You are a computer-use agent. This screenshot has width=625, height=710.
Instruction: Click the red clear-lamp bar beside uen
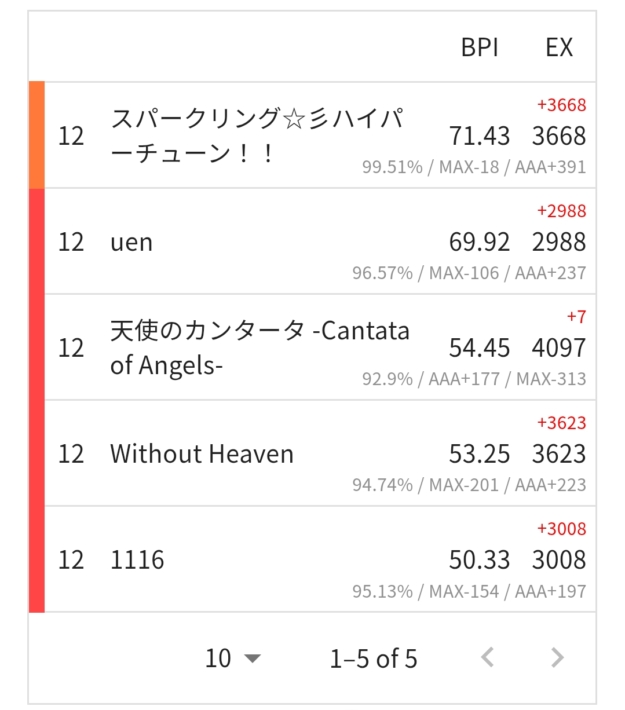coord(37,242)
